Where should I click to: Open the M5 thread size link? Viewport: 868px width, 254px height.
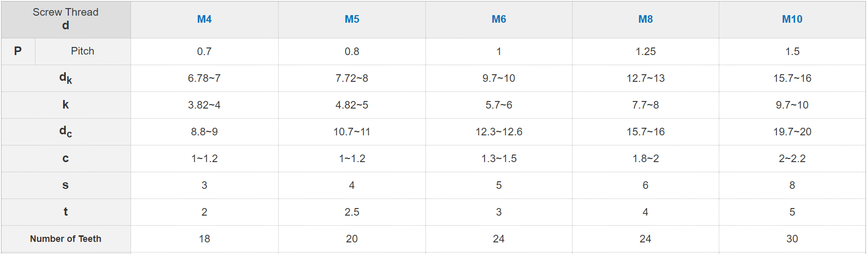(352, 19)
